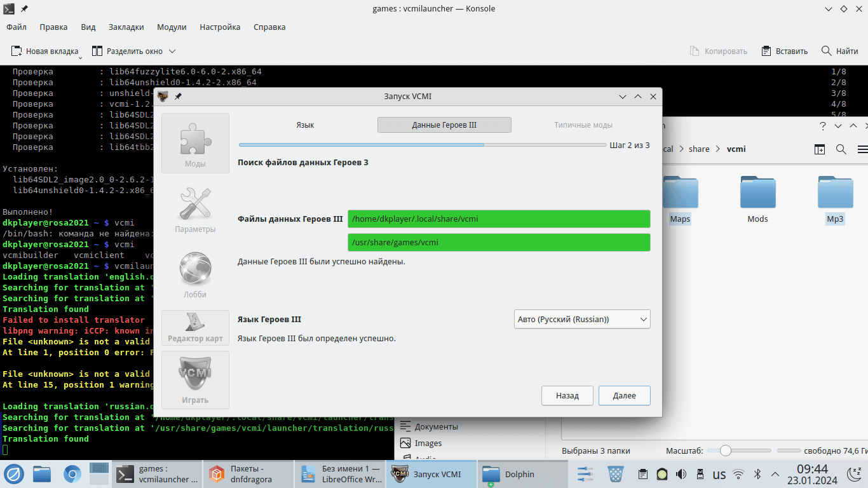The height and width of the screenshot is (488, 868).
Task: Open volume control in system tray
Action: click(x=681, y=474)
